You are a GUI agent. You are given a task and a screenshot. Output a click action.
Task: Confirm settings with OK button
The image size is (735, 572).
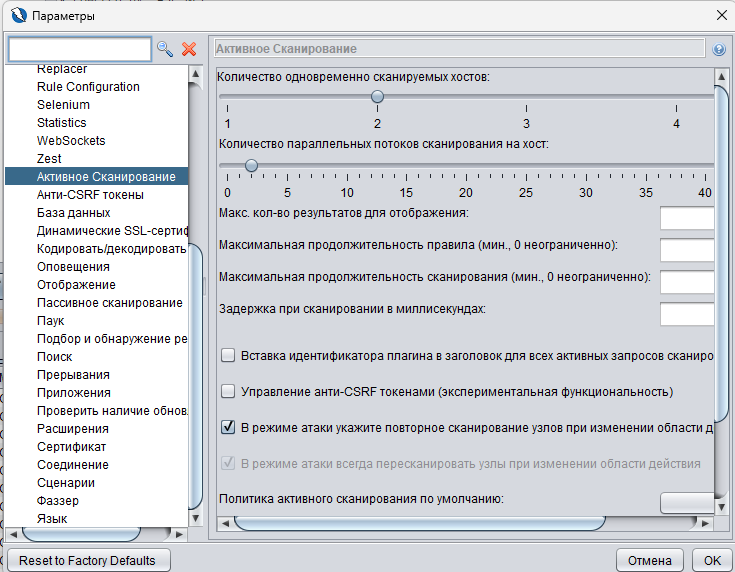pos(712,560)
